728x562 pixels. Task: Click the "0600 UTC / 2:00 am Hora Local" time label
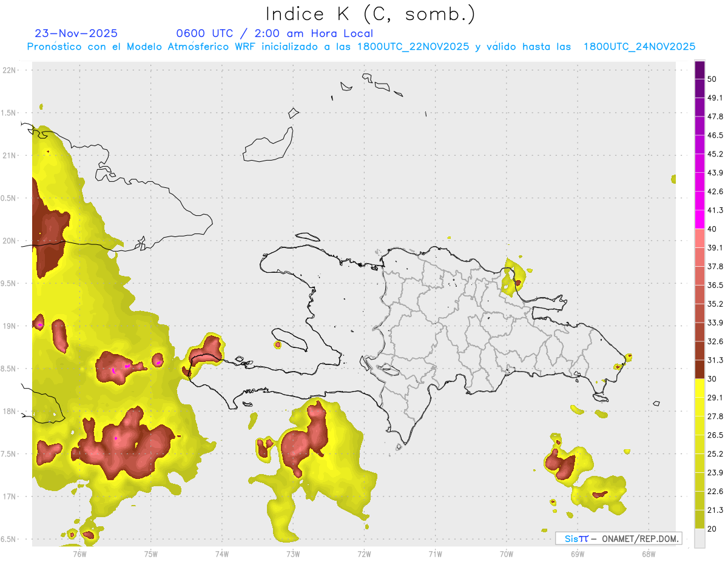click(274, 33)
